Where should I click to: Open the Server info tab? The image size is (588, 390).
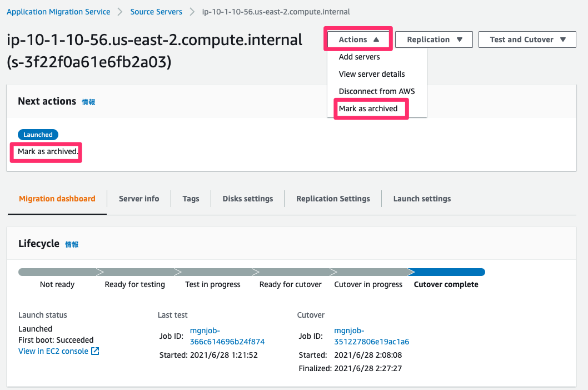coord(139,199)
